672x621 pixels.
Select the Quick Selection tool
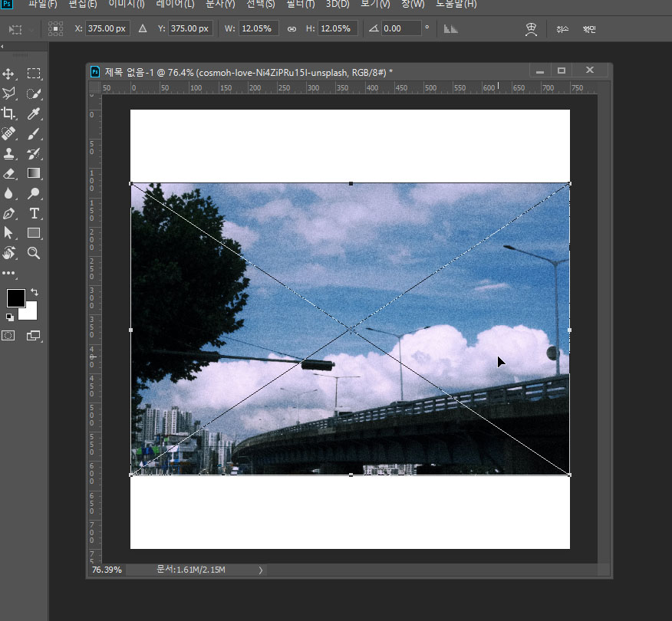click(34, 94)
